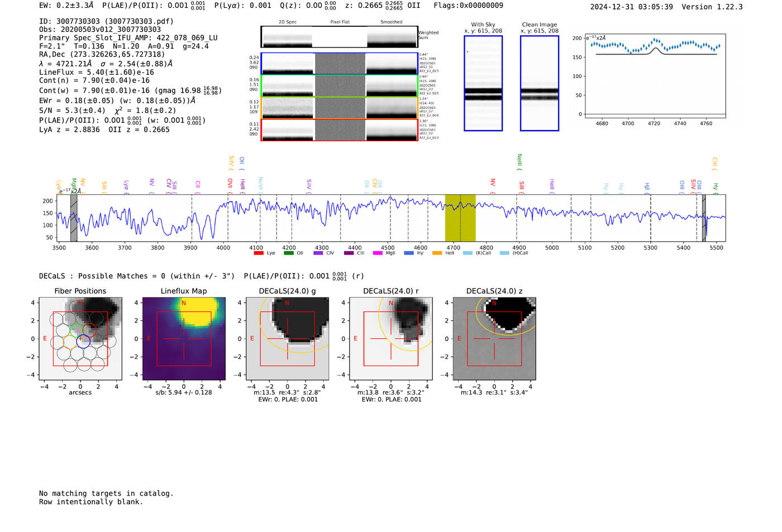Click the green NeIII line label
782x532 pixels.
[519, 161]
